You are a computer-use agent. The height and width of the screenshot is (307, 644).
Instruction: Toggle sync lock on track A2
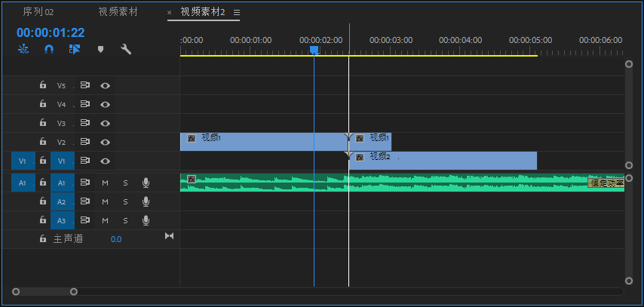click(84, 202)
